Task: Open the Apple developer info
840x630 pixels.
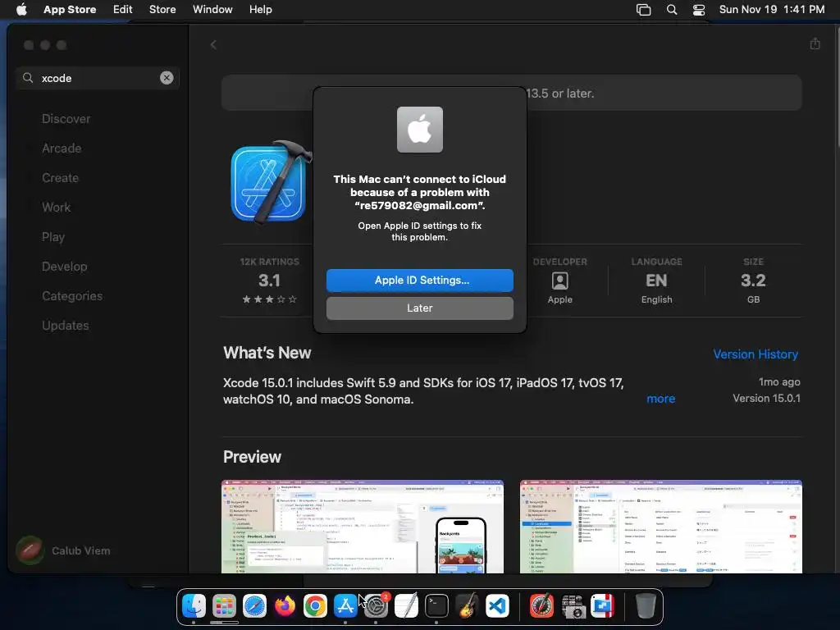Action: click(x=559, y=281)
